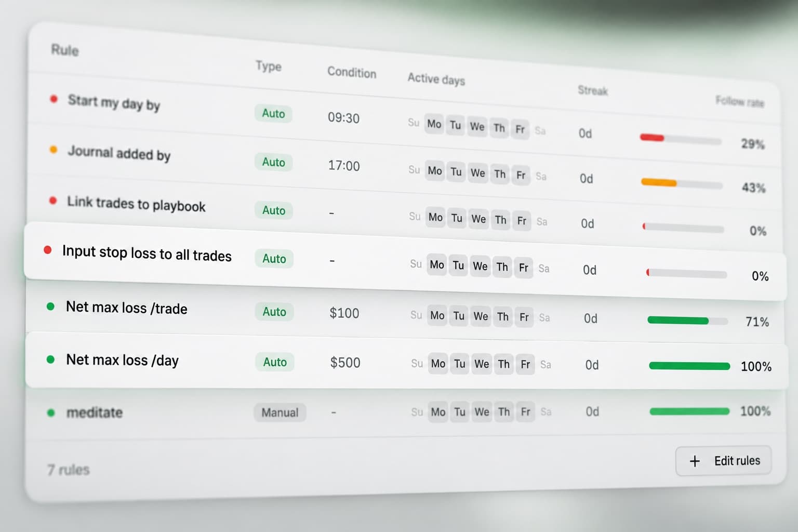Click the 09:30 condition value
Image resolution: width=798 pixels, height=532 pixels.
point(343,118)
